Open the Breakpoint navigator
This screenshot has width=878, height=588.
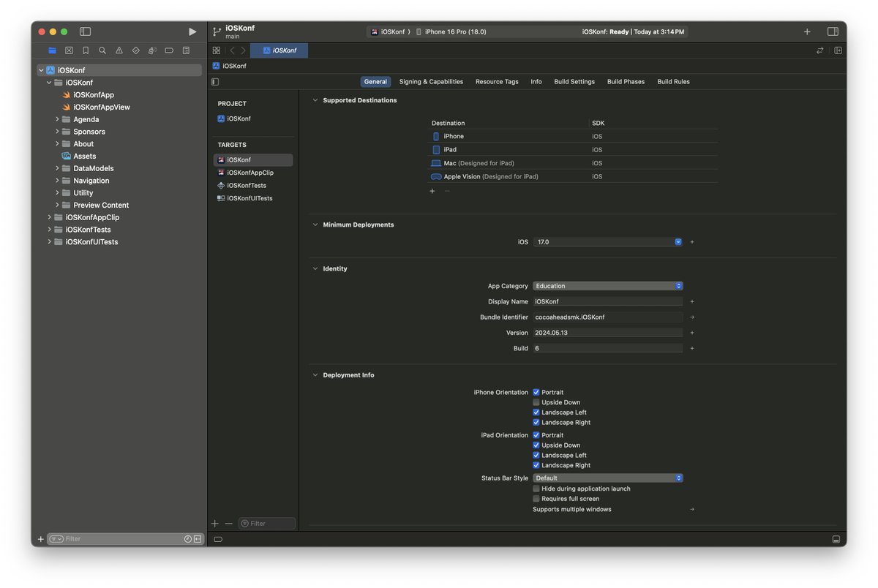[169, 50]
